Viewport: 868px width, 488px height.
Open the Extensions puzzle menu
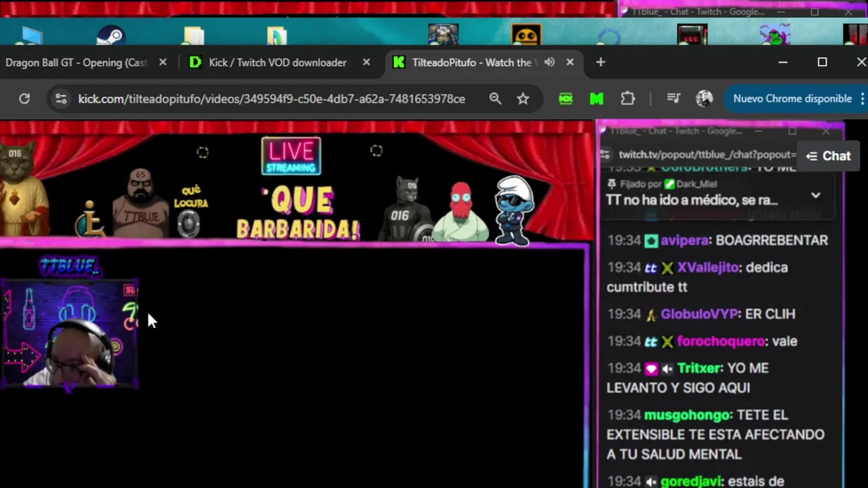[x=628, y=99]
